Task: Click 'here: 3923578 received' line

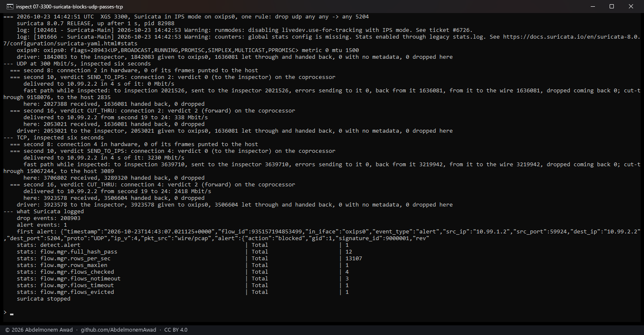Action: (x=114, y=198)
